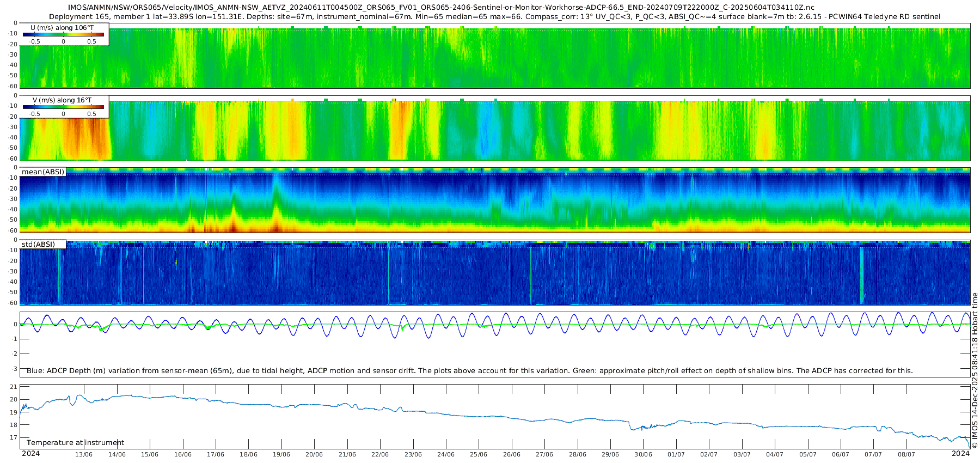Click the file path title at top
Screen dimensions: 980x463
pos(441,8)
